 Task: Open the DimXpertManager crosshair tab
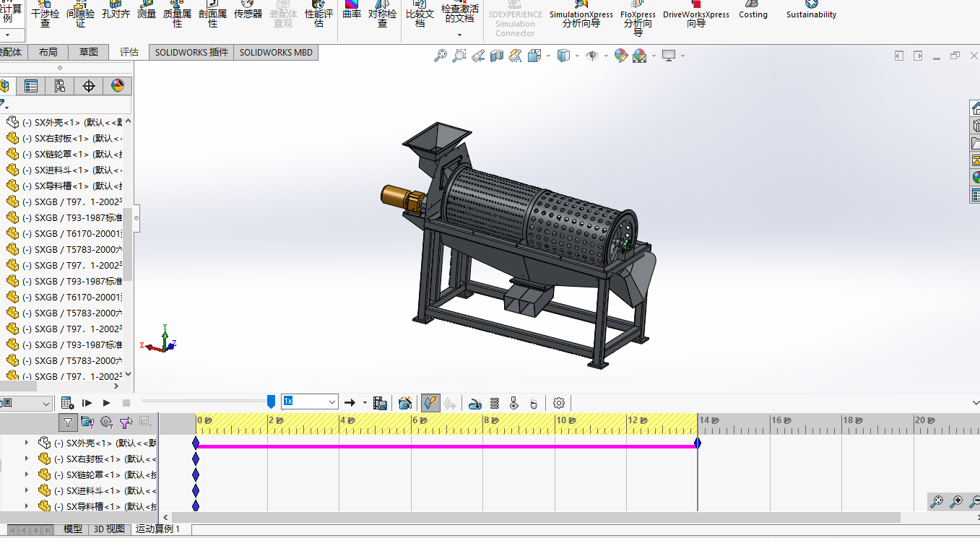[x=89, y=86]
